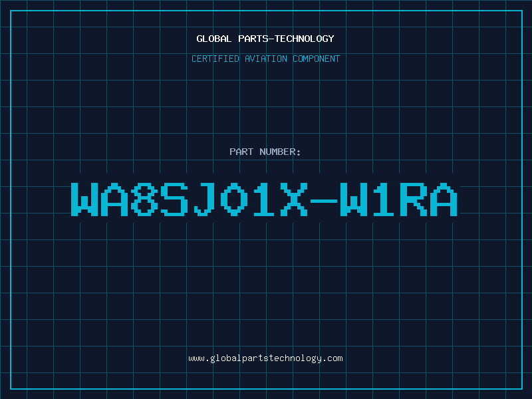The height and width of the screenshot is (399, 532).
Task: Click the W that begins W1RA
Action: [x=354, y=199]
